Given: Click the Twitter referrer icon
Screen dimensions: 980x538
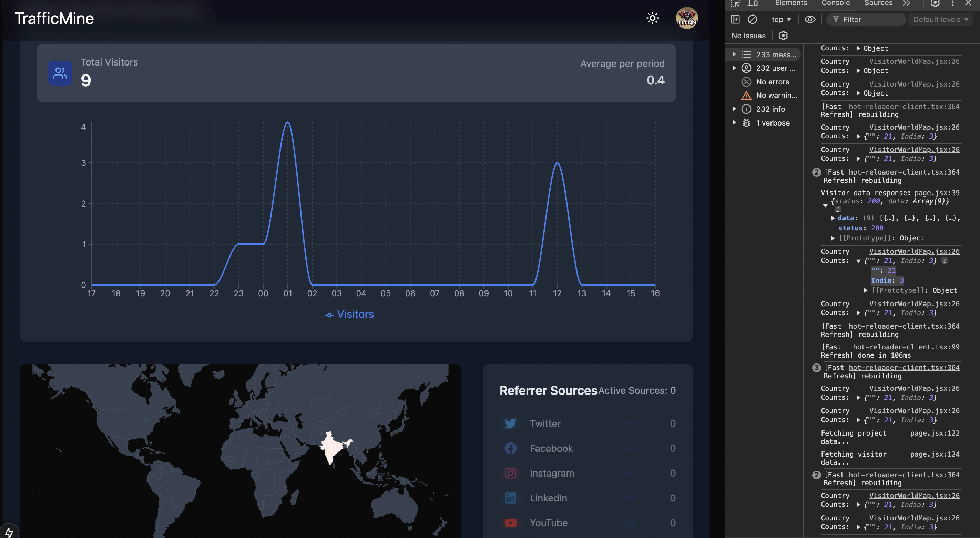Looking at the screenshot, I should (510, 424).
